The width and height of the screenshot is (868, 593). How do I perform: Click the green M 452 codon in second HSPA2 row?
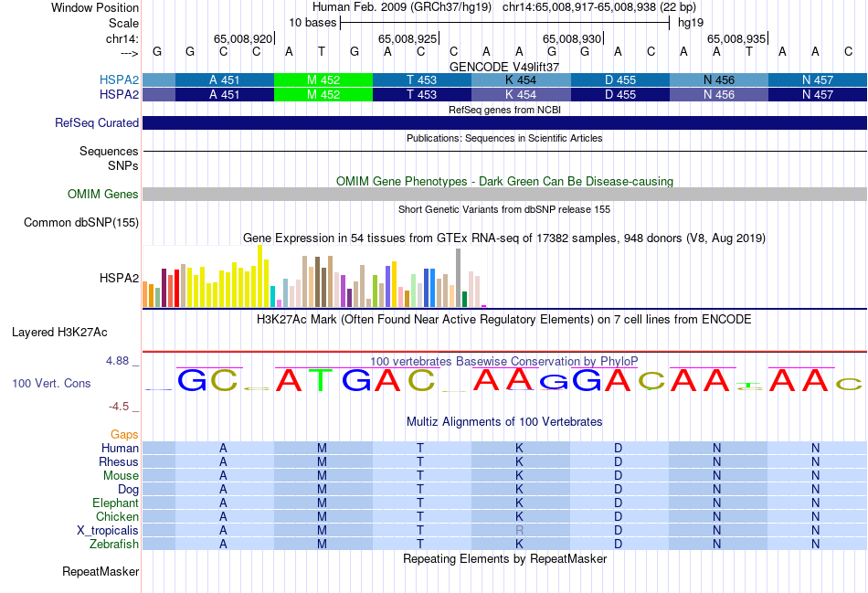tap(323, 95)
